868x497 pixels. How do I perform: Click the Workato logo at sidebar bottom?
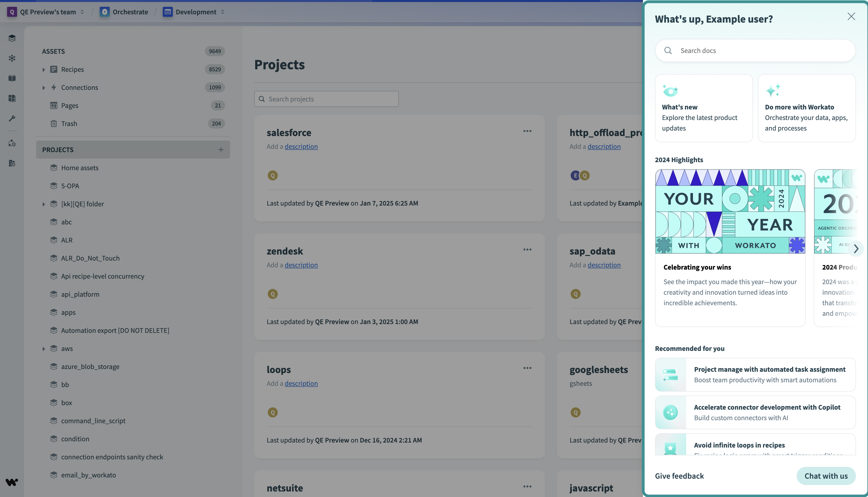pyautogui.click(x=12, y=482)
